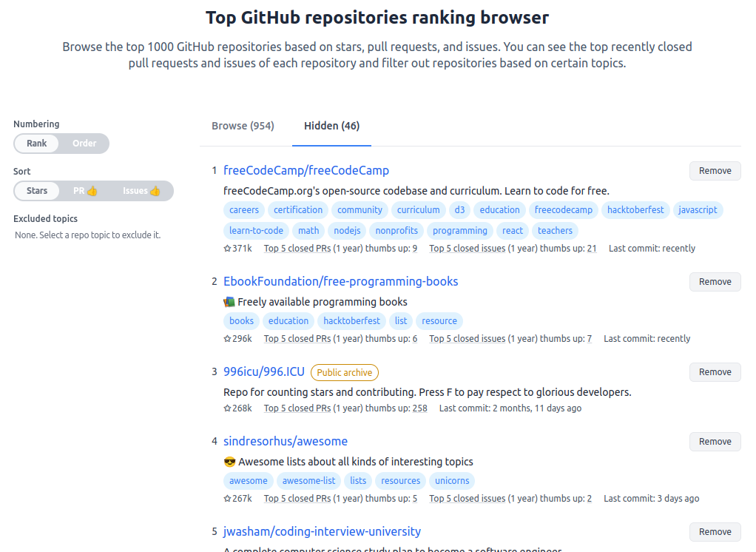Screen dimensions: 756x552
Task: Open sindresorhus/awesome repository link
Action: 286,441
